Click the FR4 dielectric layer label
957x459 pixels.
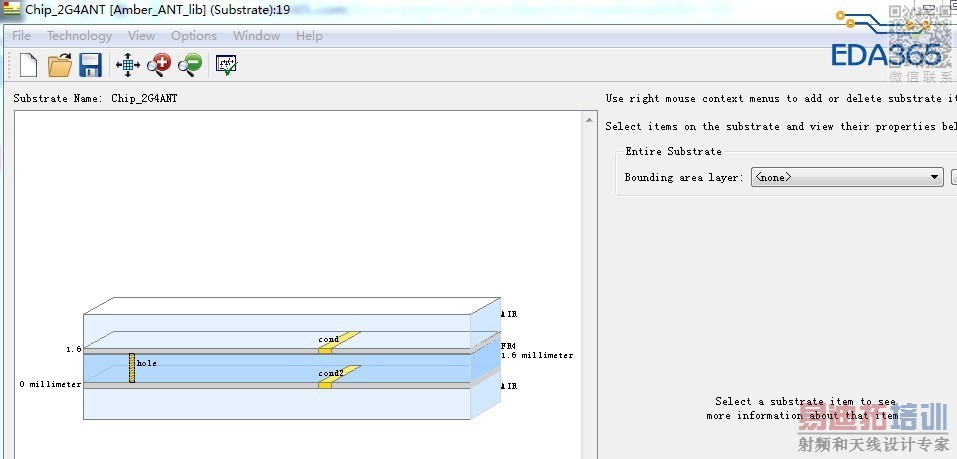(508, 346)
